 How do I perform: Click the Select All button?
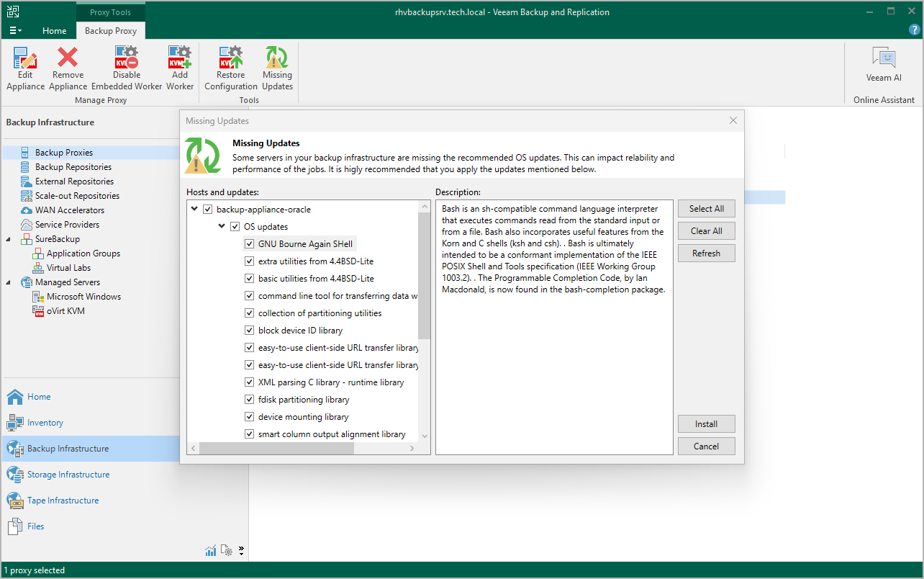(707, 209)
